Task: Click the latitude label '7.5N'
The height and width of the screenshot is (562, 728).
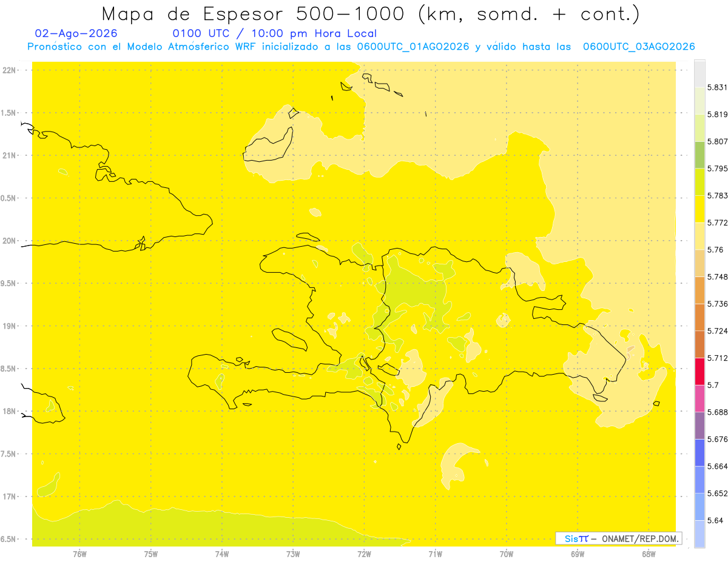Action: point(8,453)
